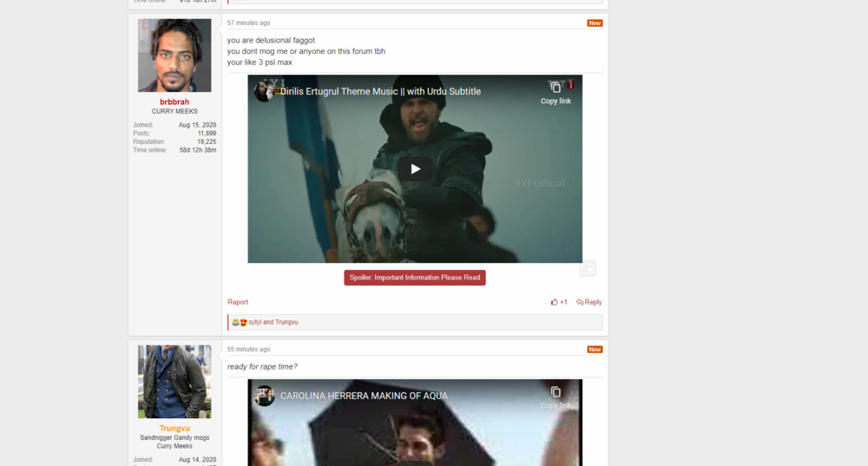Open Trungvu link in reactions list
Viewport: 868px width, 466px height.
[286, 322]
